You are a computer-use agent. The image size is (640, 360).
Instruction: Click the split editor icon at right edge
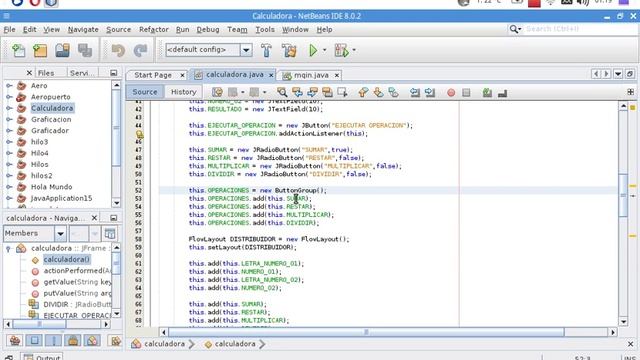click(631, 92)
